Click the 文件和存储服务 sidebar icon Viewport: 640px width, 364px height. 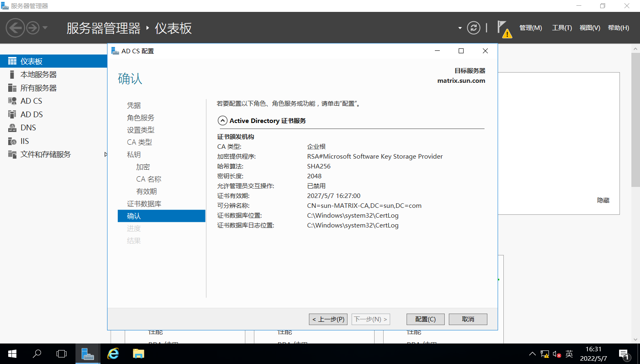[x=12, y=154]
